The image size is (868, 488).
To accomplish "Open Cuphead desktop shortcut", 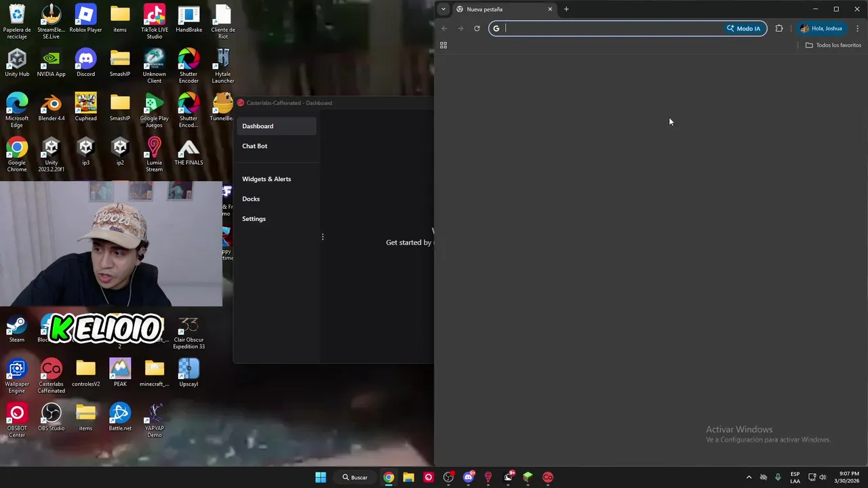I will (85, 107).
